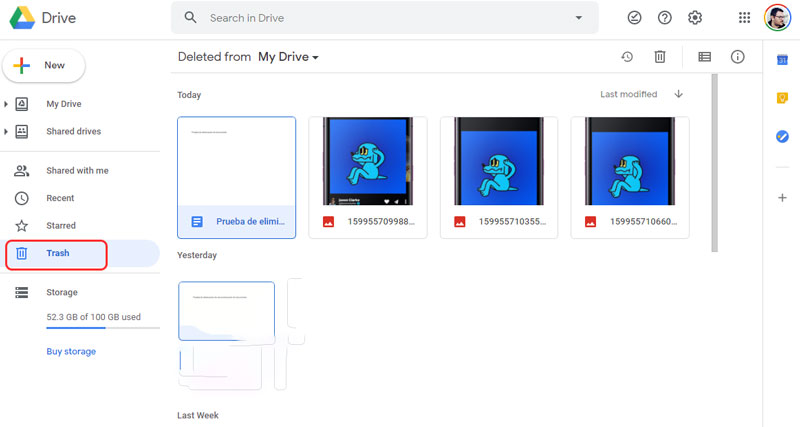This screenshot has height=427, width=800.
Task: Open the My Drive header dropdown
Action: pos(288,57)
